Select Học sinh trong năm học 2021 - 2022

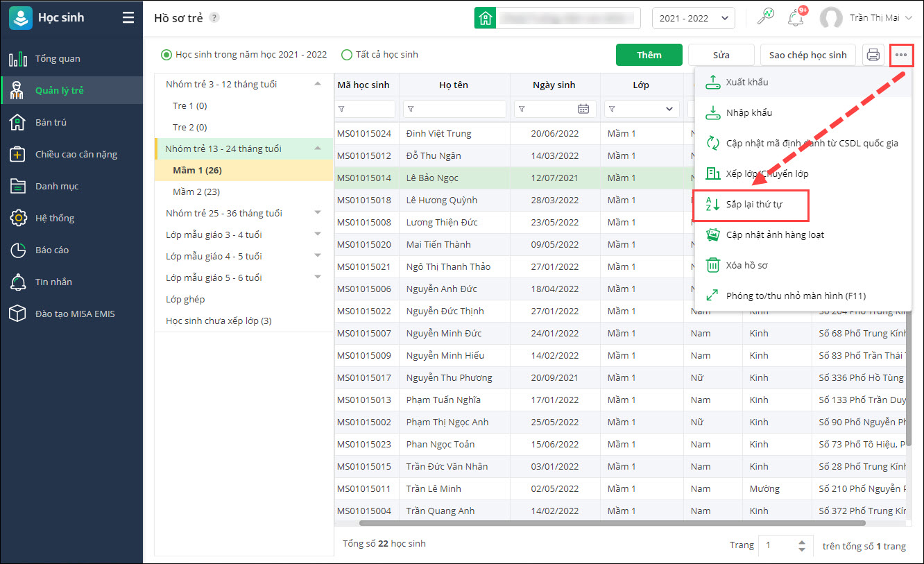pos(166,55)
